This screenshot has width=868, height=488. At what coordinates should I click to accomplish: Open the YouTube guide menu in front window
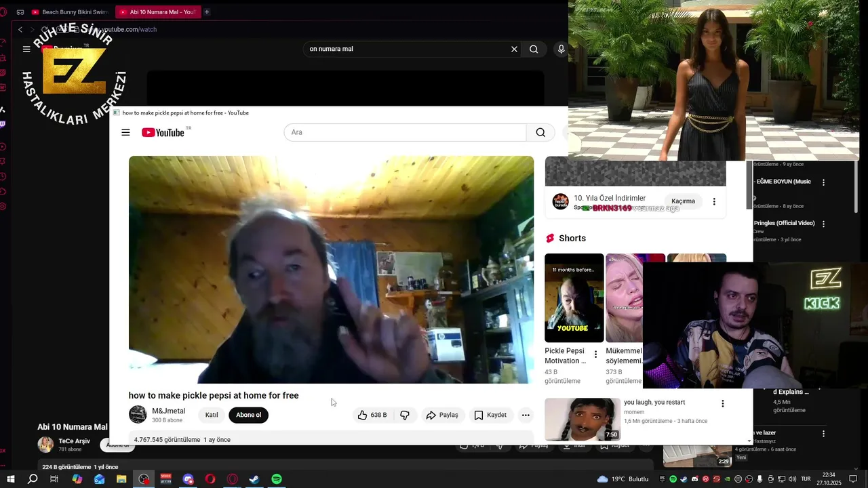click(125, 132)
